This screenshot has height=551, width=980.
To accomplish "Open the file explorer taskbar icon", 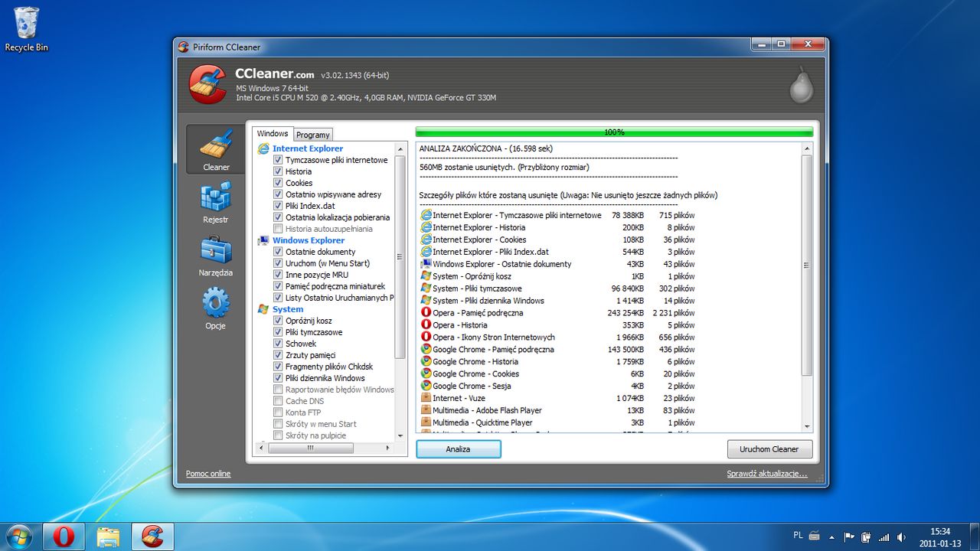I will coord(108,536).
